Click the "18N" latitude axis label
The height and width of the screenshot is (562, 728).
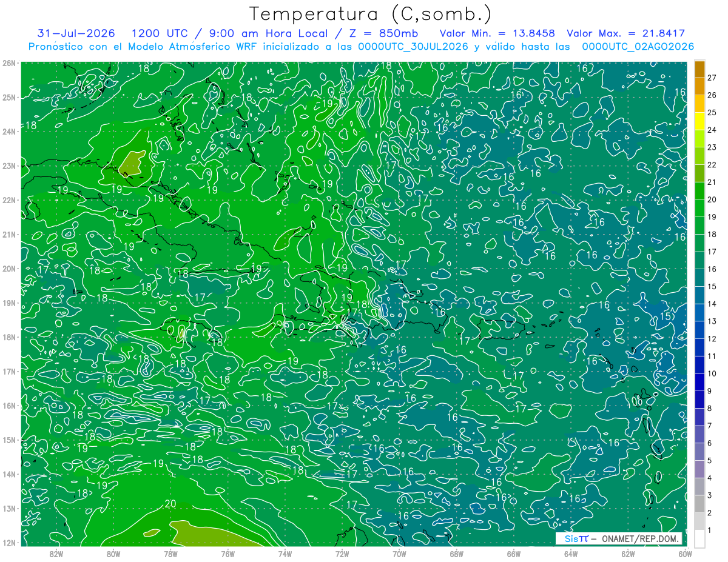(9, 337)
